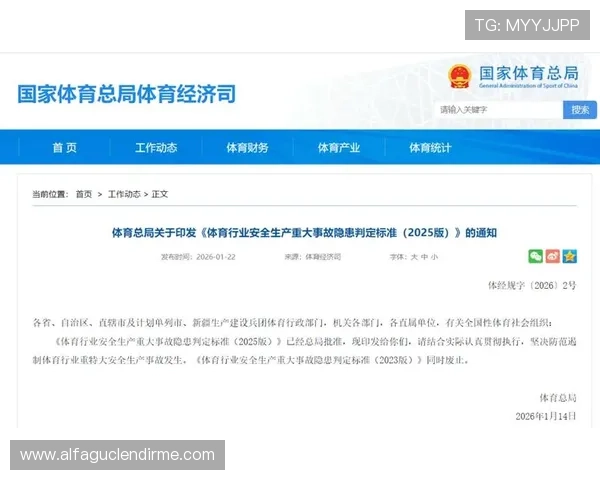This screenshot has height=480, width=600.
Task: Click the 国家体育总局 header logo text
Action: [x=529, y=73]
